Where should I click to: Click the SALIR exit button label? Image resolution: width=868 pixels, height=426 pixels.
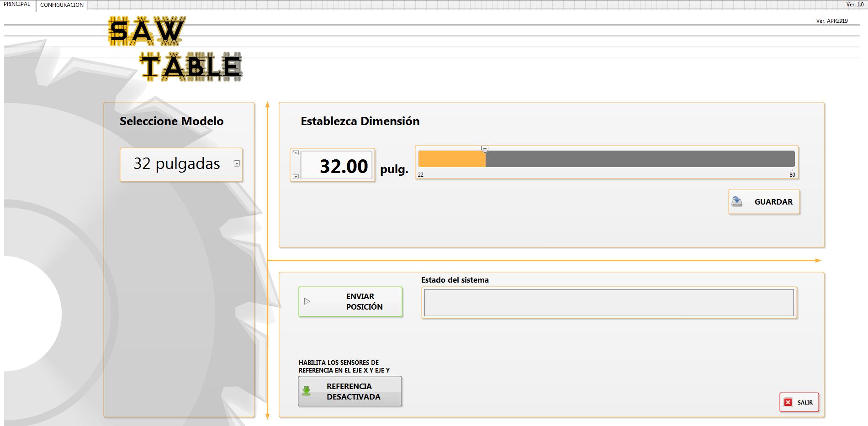coord(804,402)
